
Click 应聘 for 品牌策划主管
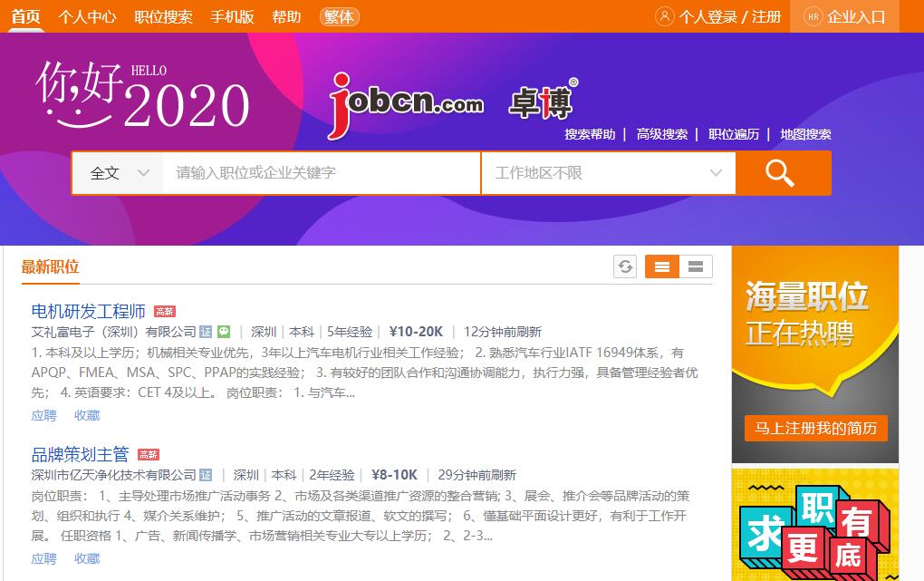coord(44,558)
